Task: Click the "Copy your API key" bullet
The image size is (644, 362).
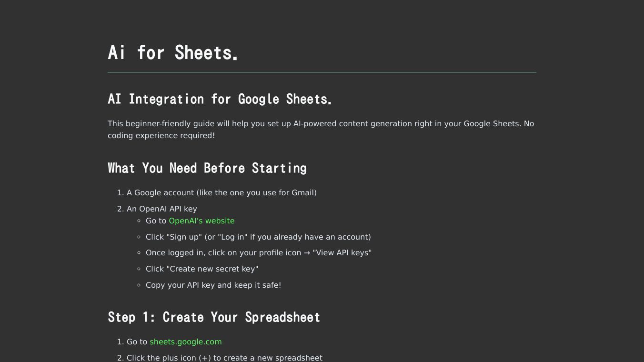Action: pos(213,285)
